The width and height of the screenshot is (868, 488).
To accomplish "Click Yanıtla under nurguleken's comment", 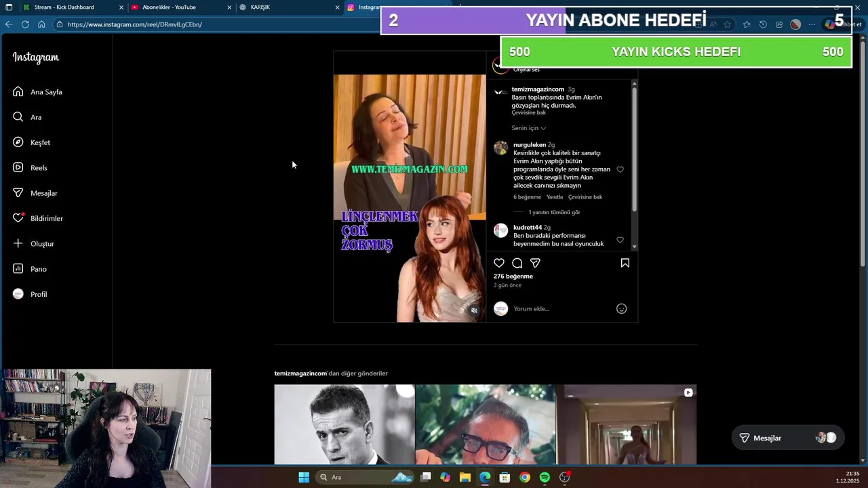I will point(555,197).
